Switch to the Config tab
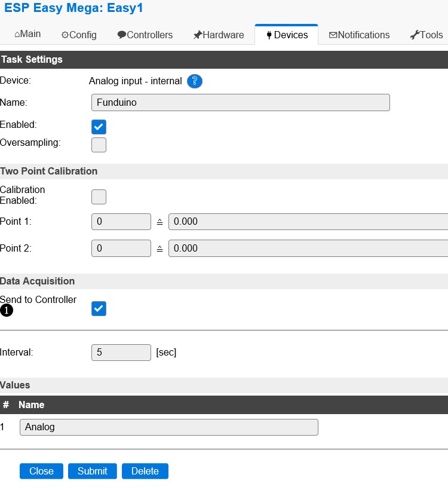This screenshot has width=448, height=490. coord(79,35)
